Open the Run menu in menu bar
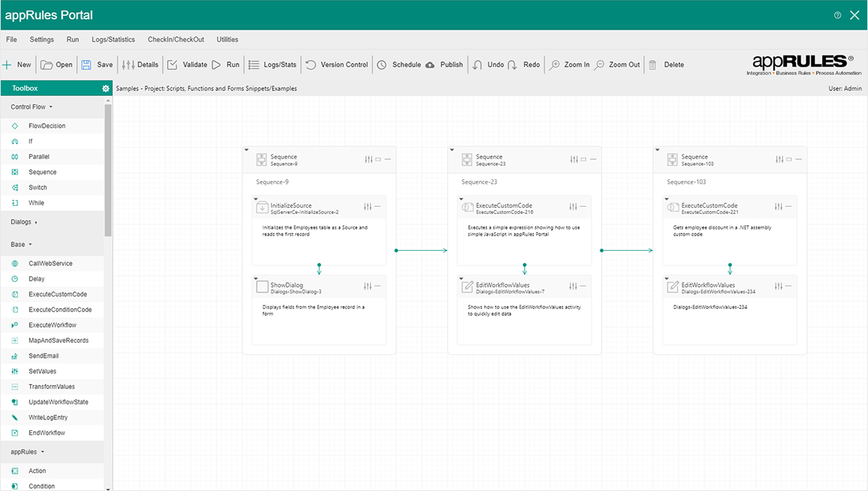The height and width of the screenshot is (491, 868). tap(72, 40)
